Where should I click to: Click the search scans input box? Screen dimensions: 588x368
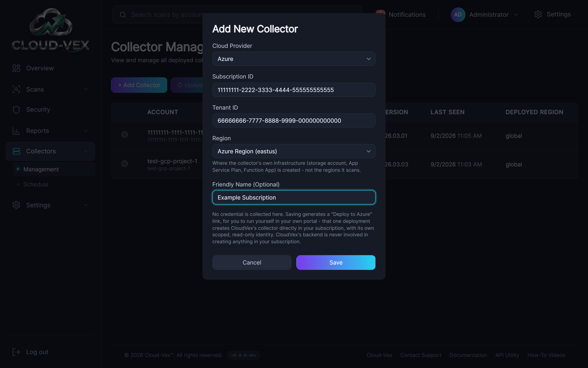tap(237, 15)
